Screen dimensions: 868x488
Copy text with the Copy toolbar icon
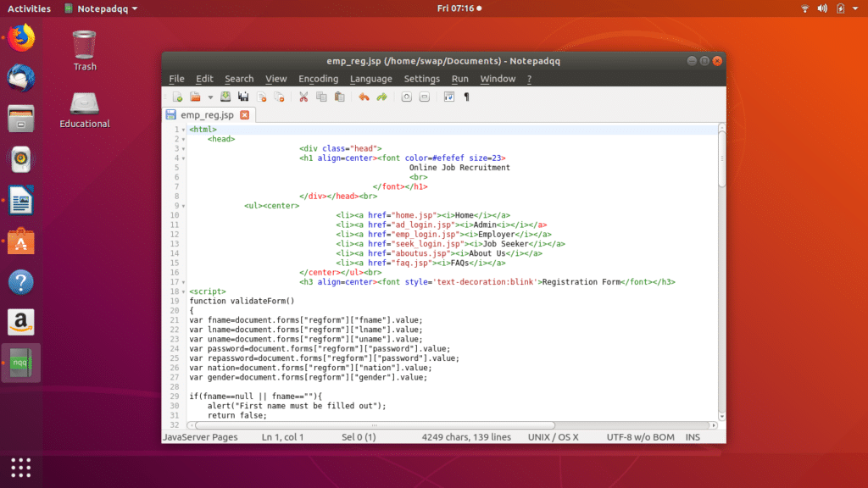coord(322,97)
